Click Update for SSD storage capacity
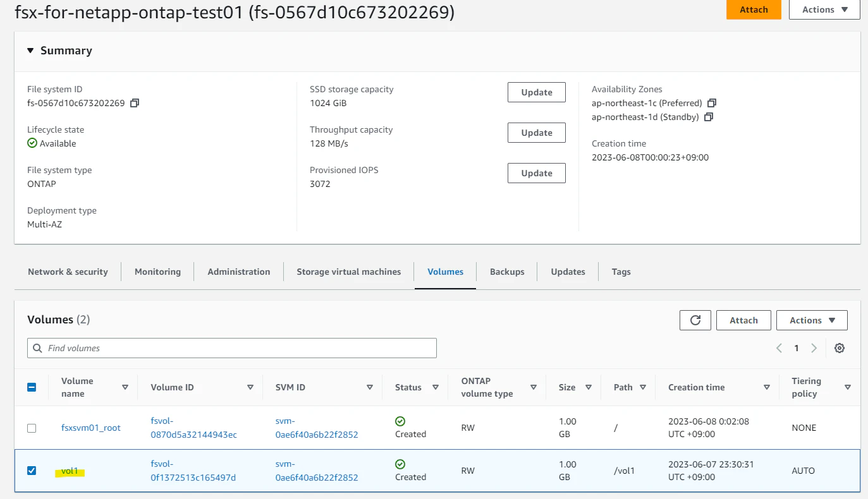Image resolution: width=868 pixels, height=499 pixels. click(x=537, y=92)
